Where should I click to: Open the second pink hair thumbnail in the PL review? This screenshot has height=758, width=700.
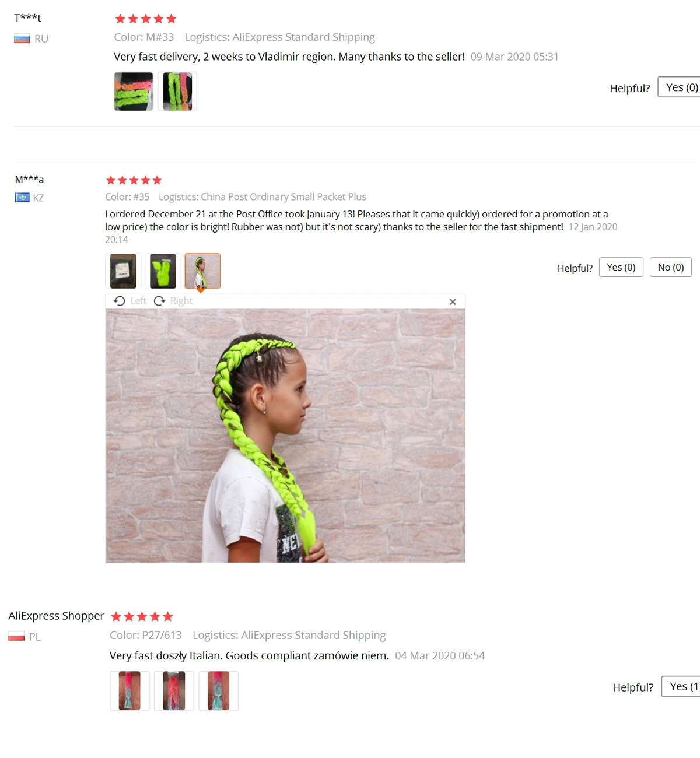point(174,691)
